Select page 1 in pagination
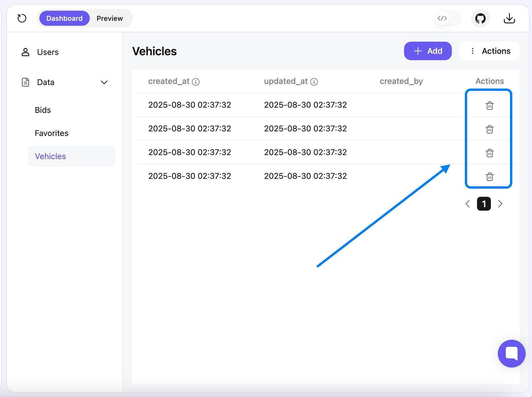The width and height of the screenshot is (532, 397). (483, 204)
